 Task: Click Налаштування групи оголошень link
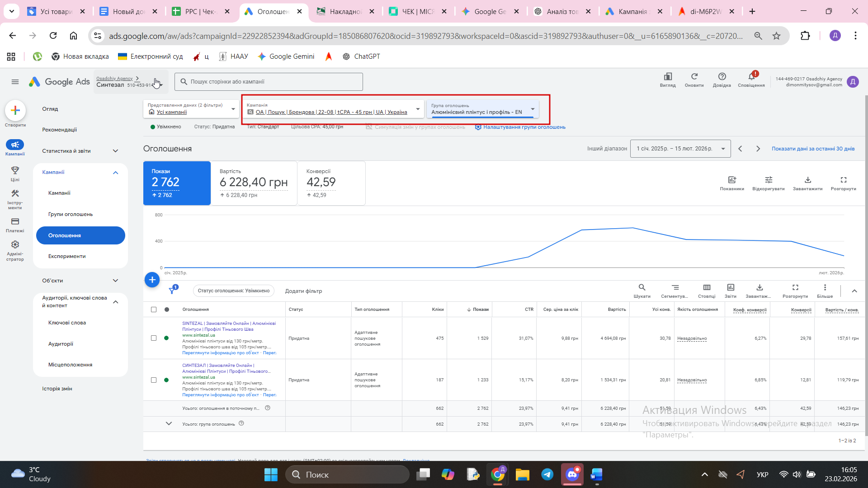tap(524, 127)
